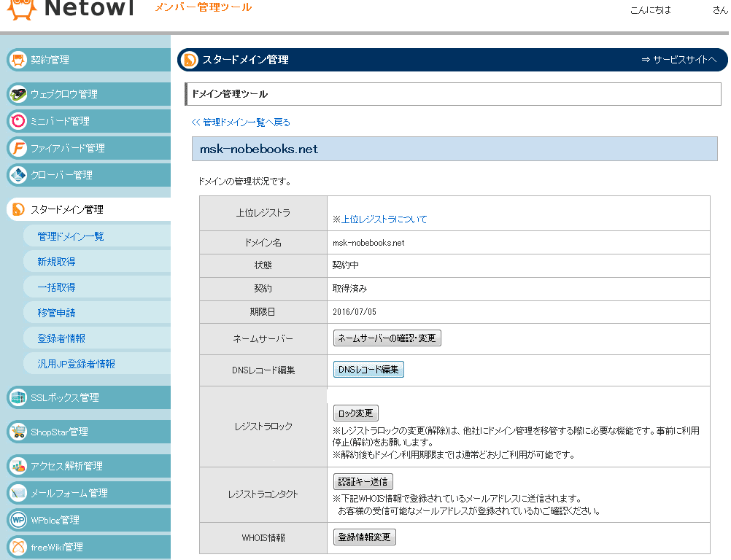
Task: Click the 登録情報変更 button
Action: coord(365,537)
